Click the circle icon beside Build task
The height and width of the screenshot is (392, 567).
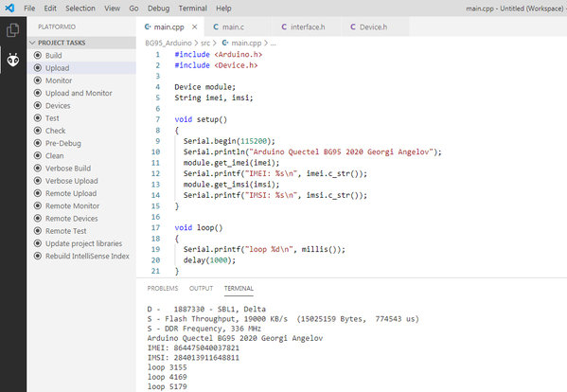(38, 55)
